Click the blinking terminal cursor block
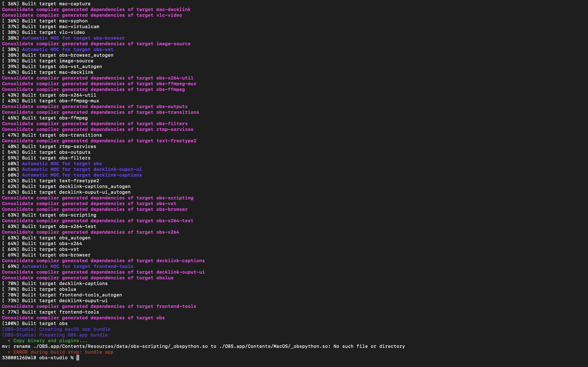 (78, 358)
